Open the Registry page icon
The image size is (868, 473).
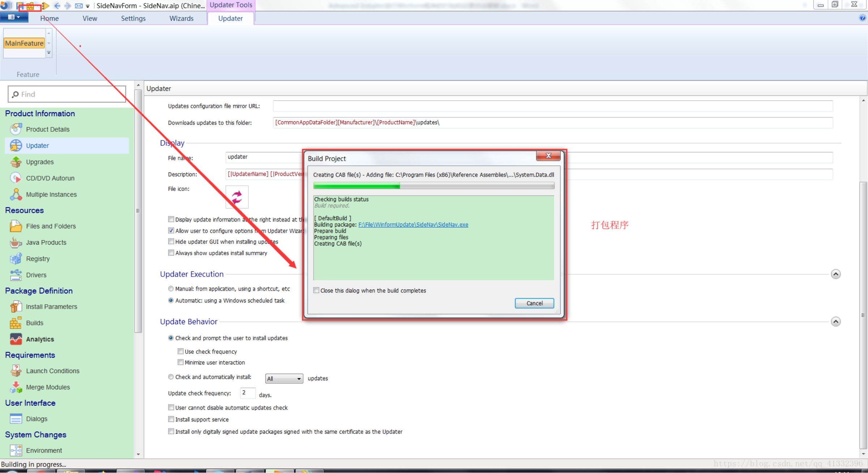point(16,259)
